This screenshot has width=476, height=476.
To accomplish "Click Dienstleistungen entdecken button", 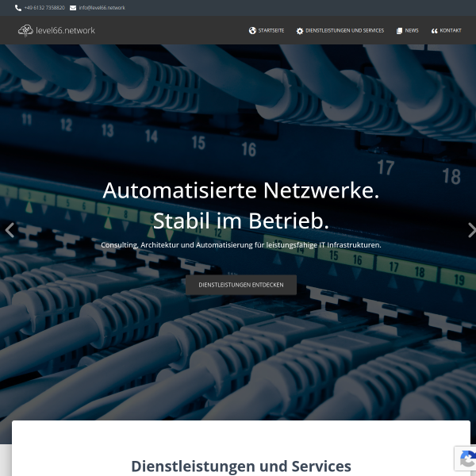I will [241, 285].
